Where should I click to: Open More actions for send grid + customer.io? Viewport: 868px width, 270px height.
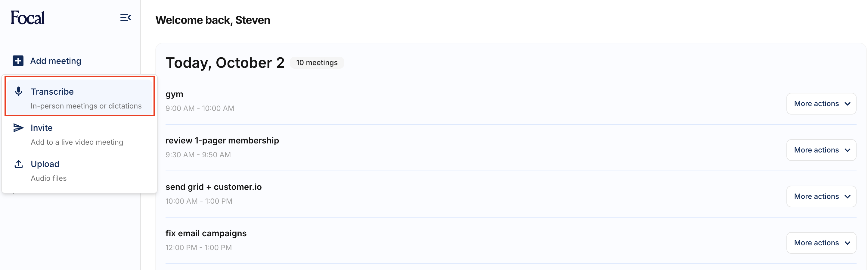(821, 196)
